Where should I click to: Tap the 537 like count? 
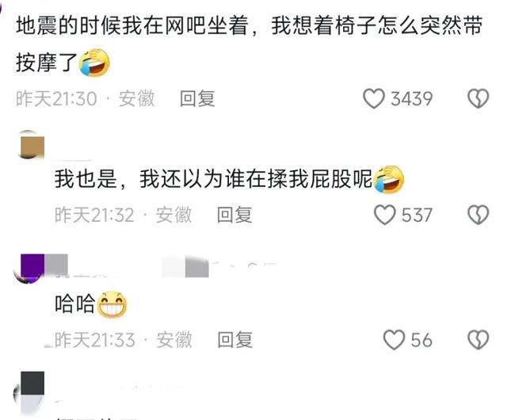click(417, 216)
